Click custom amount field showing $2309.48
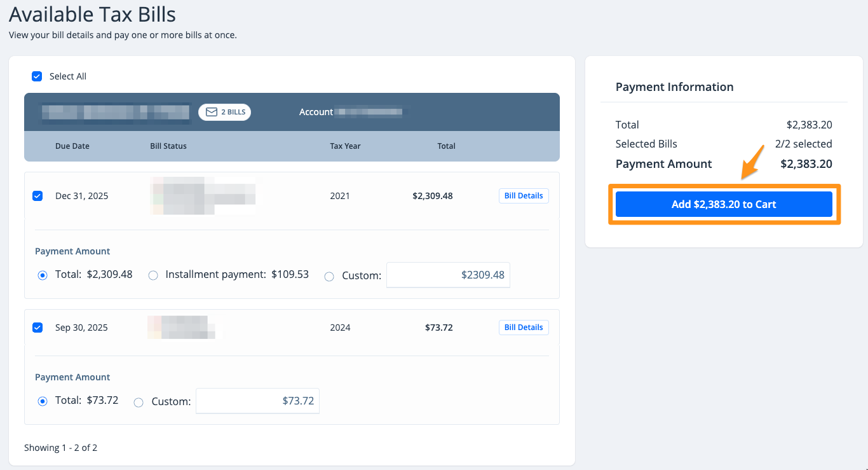 [448, 275]
